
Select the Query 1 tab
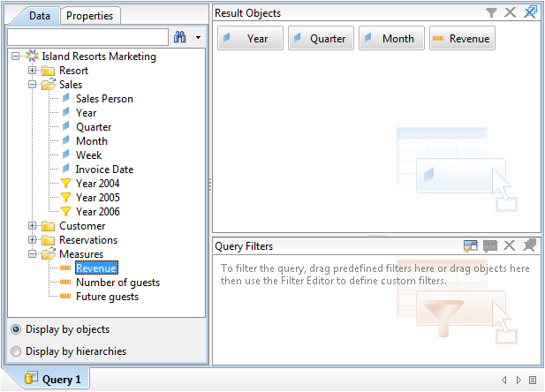55,380
